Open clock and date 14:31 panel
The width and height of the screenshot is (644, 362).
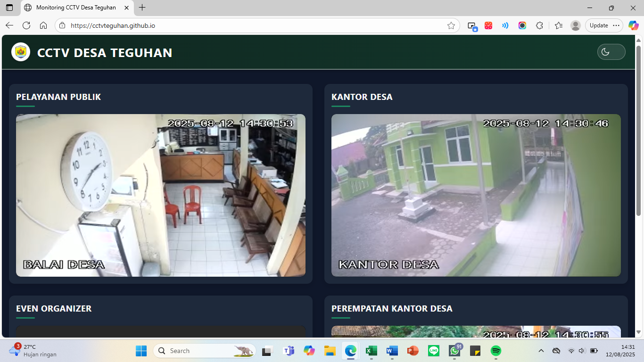[620, 351]
